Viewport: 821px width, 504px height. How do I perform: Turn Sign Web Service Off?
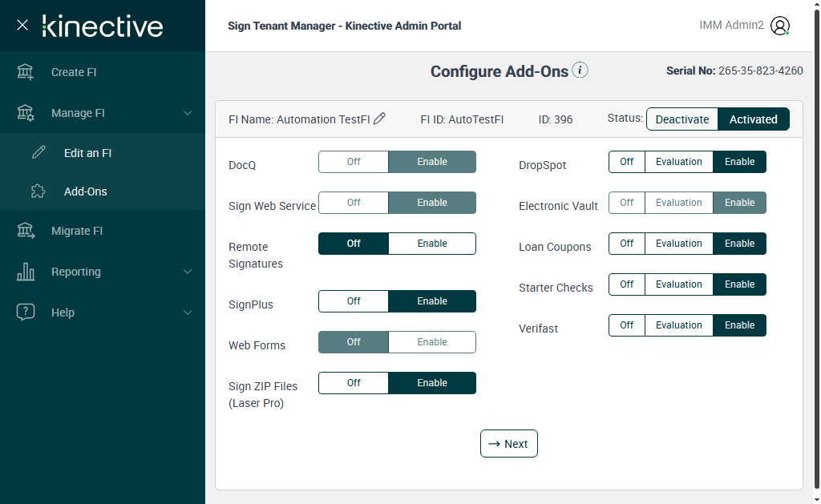click(x=354, y=203)
